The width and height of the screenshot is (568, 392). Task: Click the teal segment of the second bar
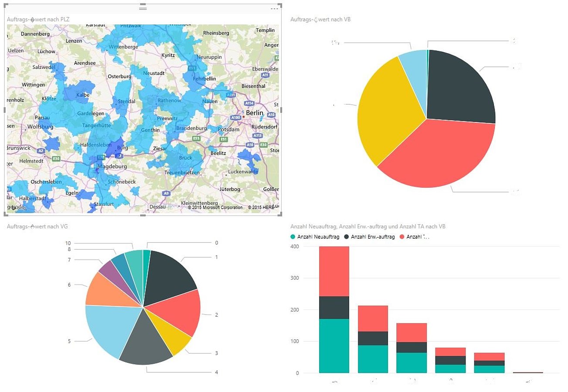[373, 359]
